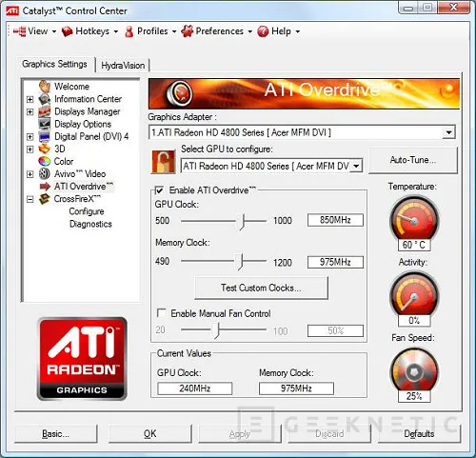Click the ATI logo in title bar
The width and height of the screenshot is (476, 458).
tap(12, 10)
